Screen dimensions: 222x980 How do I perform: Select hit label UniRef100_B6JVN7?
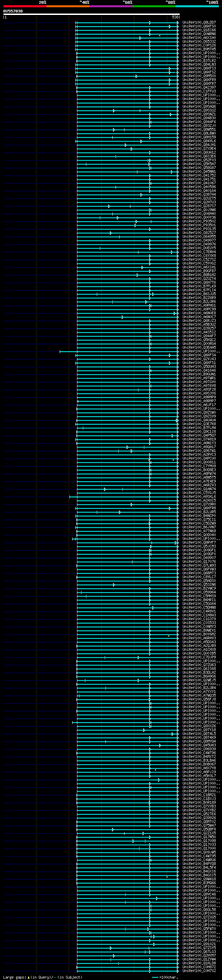(x=199, y=527)
